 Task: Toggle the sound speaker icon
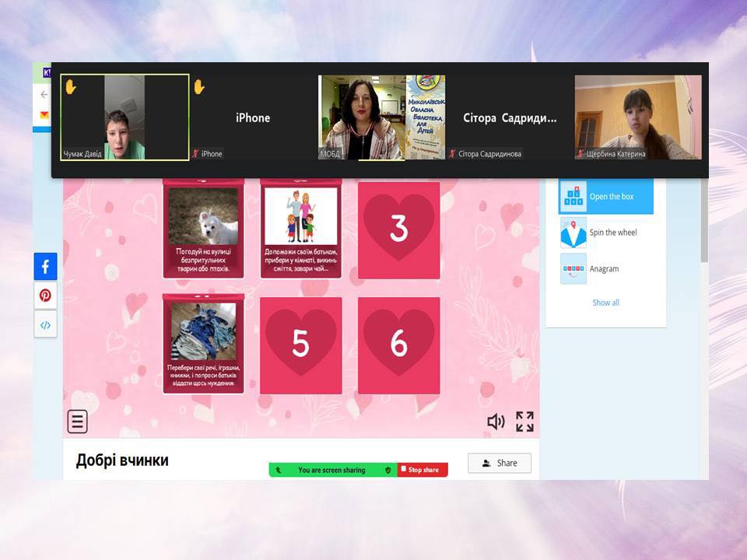496,422
